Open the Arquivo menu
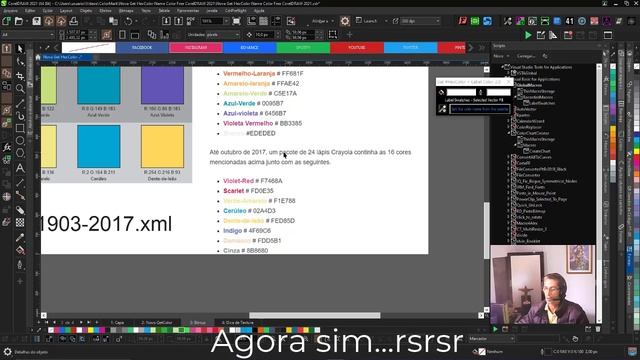Viewport: 640px width, 360px height. click(x=11, y=11)
